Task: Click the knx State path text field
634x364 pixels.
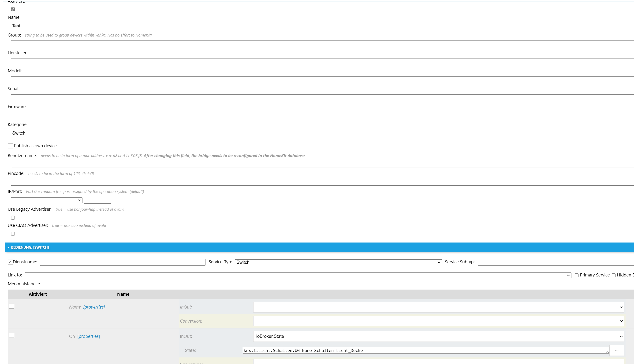Action: click(425, 350)
